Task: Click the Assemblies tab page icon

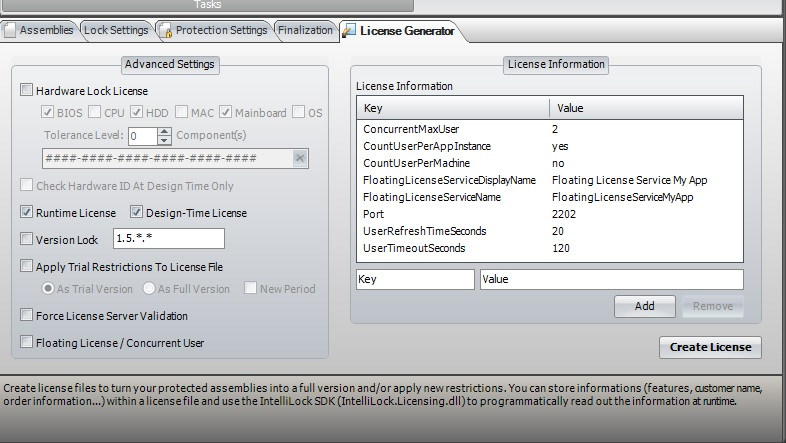Action: [x=10, y=30]
